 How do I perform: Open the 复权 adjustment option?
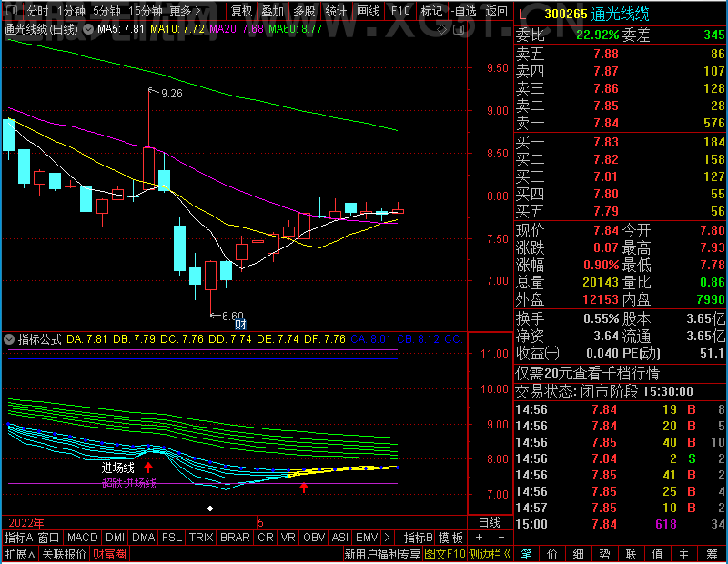pos(240,11)
